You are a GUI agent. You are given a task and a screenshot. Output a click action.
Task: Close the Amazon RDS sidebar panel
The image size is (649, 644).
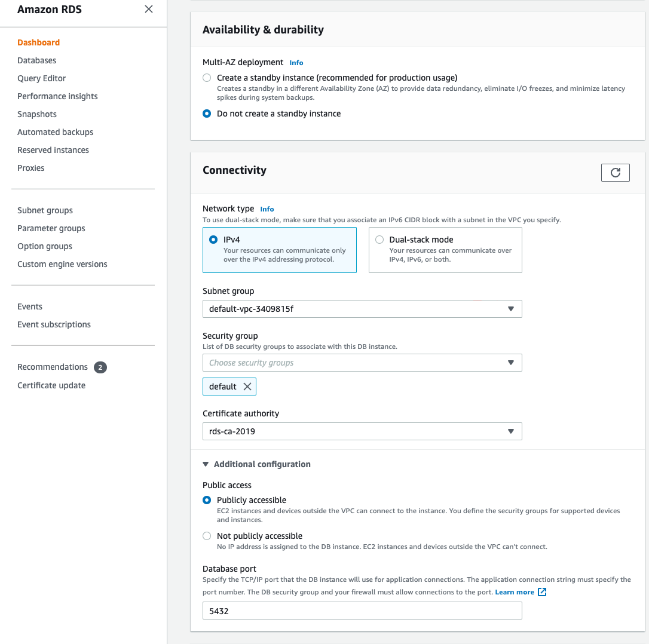148,9
